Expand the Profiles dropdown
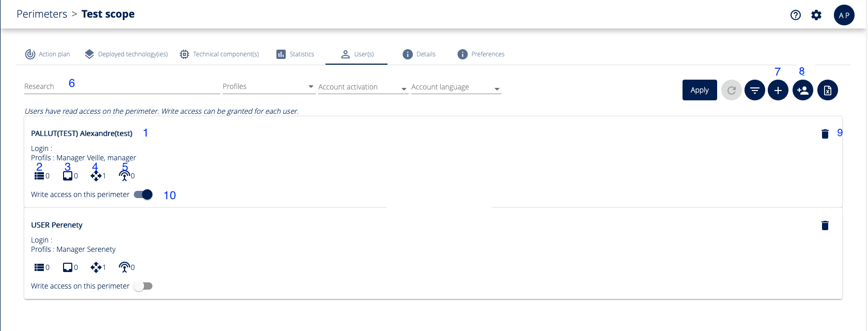868x331 pixels. 268,86
